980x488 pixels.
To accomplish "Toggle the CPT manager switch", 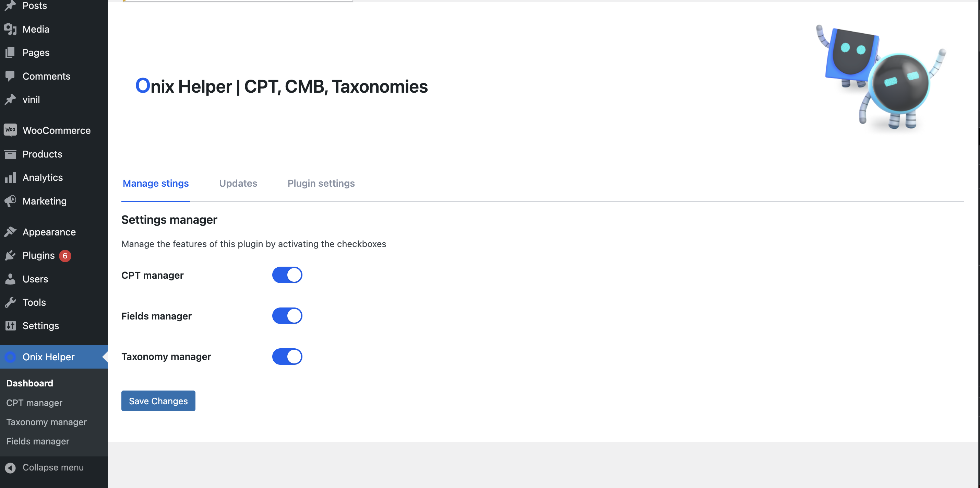I will pyautogui.click(x=287, y=275).
